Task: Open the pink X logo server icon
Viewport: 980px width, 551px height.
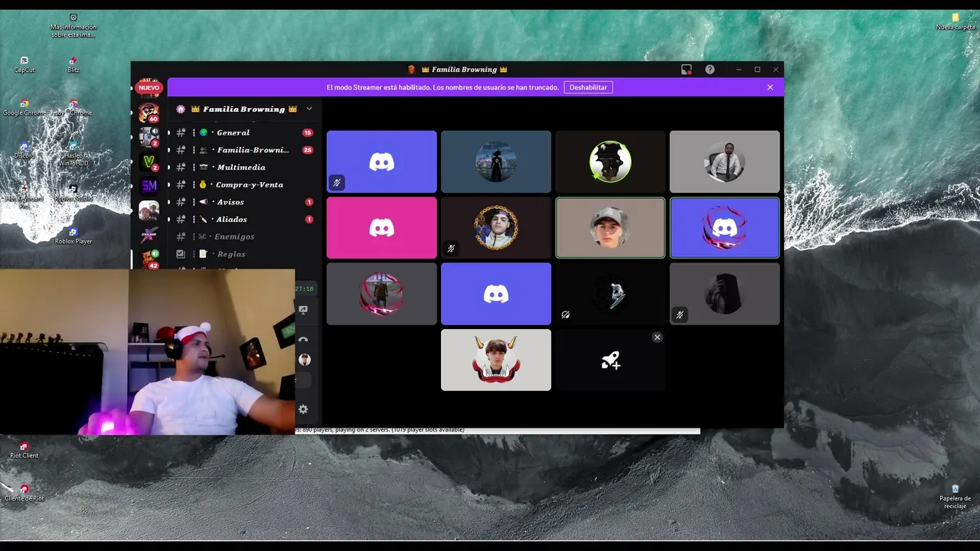Action: pyautogui.click(x=149, y=235)
